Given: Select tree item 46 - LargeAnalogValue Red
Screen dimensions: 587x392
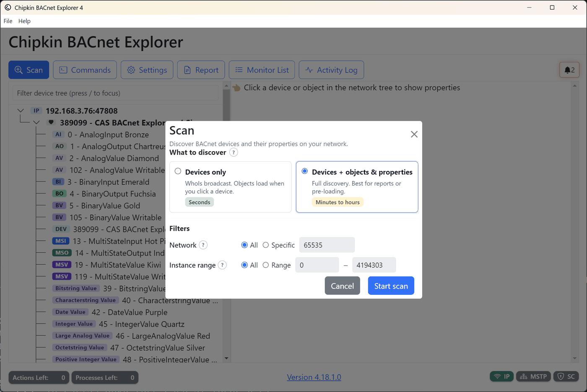Looking at the screenshot, I should 163,336.
